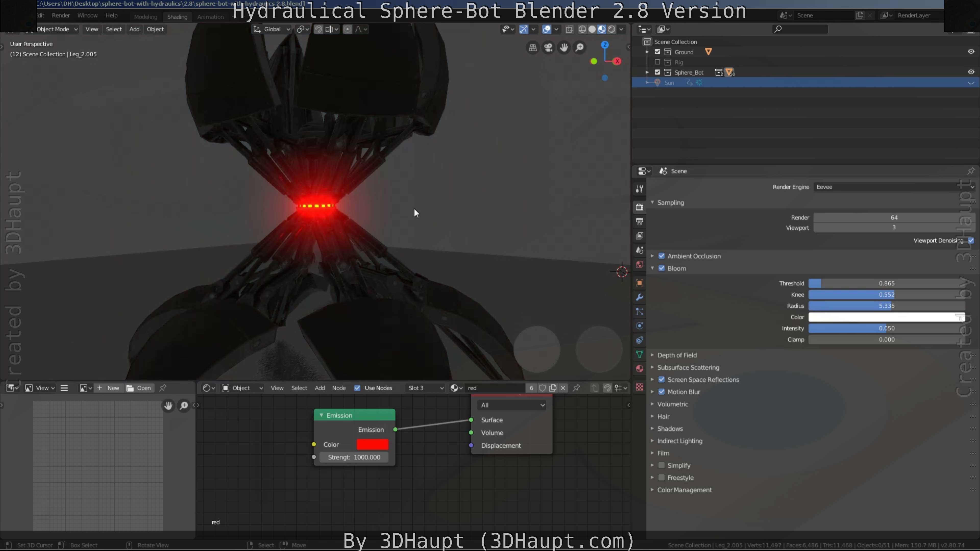
Task: Open the Object properties tab icon
Action: click(640, 283)
